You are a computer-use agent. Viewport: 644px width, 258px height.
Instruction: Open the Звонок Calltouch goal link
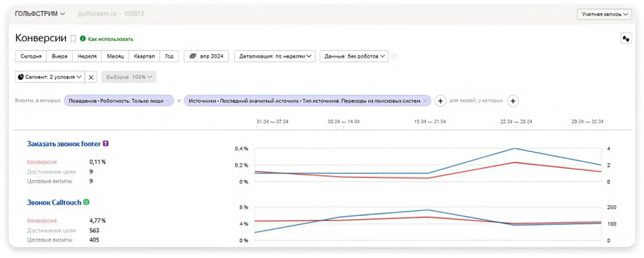(x=54, y=202)
